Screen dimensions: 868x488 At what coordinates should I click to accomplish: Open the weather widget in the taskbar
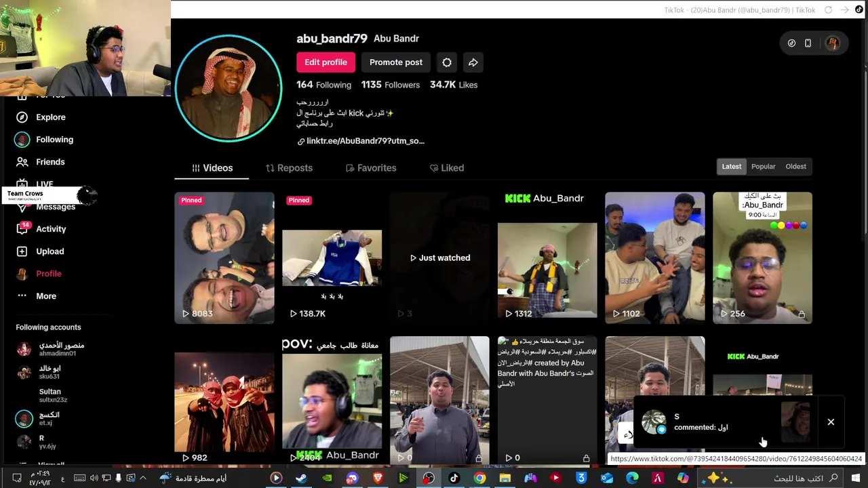[193, 478]
